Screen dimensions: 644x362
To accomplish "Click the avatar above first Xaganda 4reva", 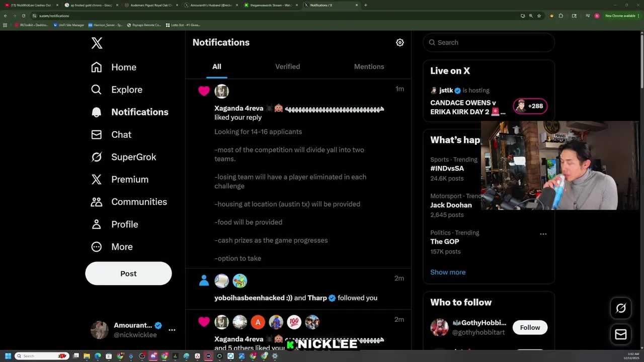I will coord(221,91).
